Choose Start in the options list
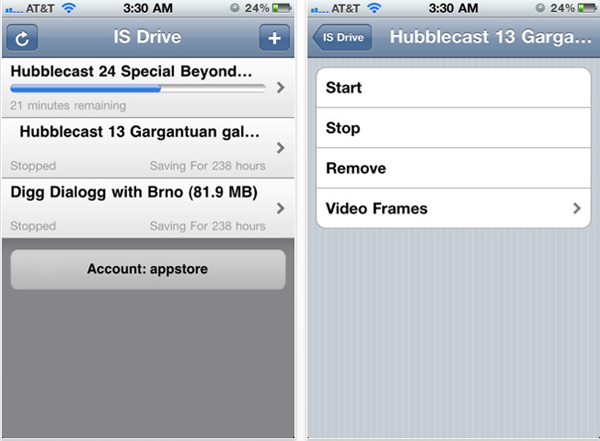This screenshot has width=600, height=441. pos(453,88)
